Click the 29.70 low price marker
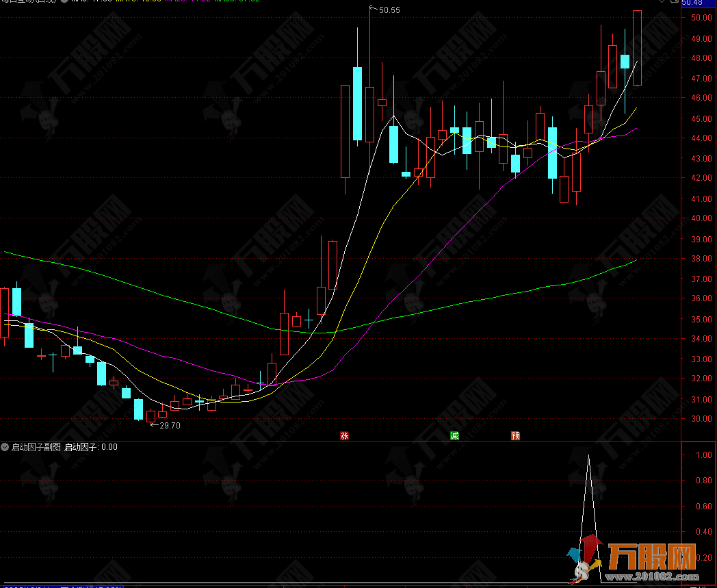Viewport: 717px width, 588px height. point(168,425)
